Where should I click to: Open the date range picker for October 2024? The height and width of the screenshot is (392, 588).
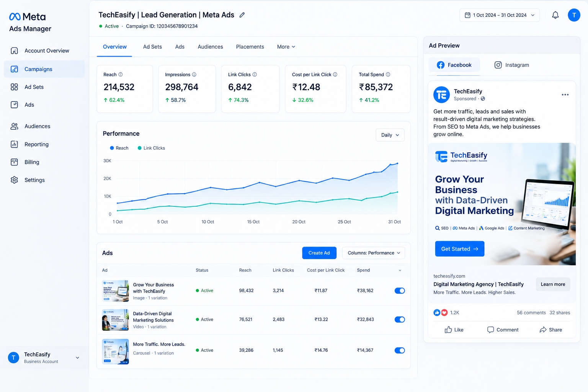(500, 15)
